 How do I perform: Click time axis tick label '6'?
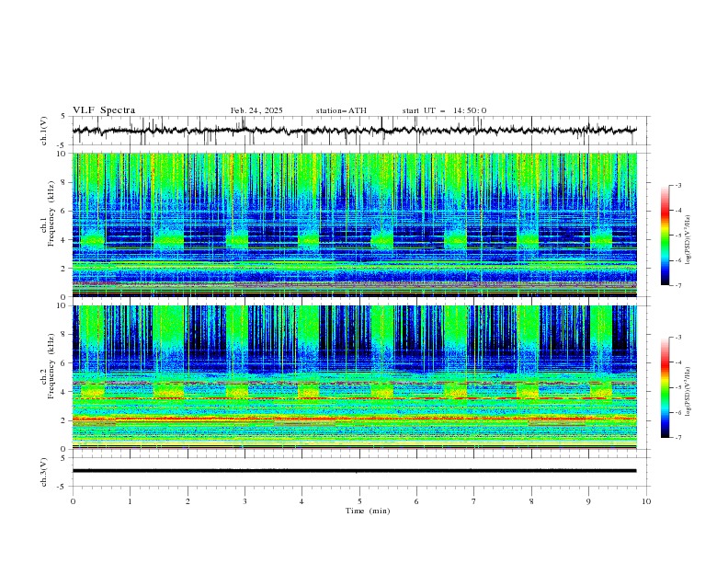[416, 501]
